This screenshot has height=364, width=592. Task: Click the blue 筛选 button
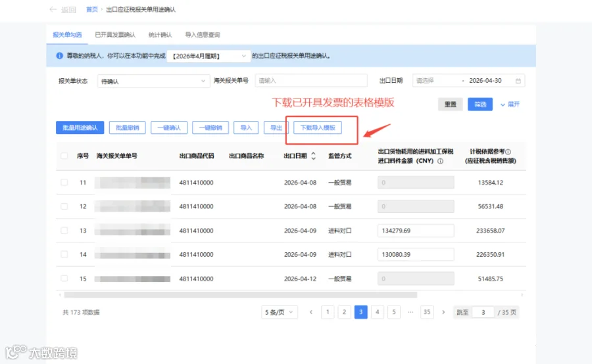tap(480, 104)
